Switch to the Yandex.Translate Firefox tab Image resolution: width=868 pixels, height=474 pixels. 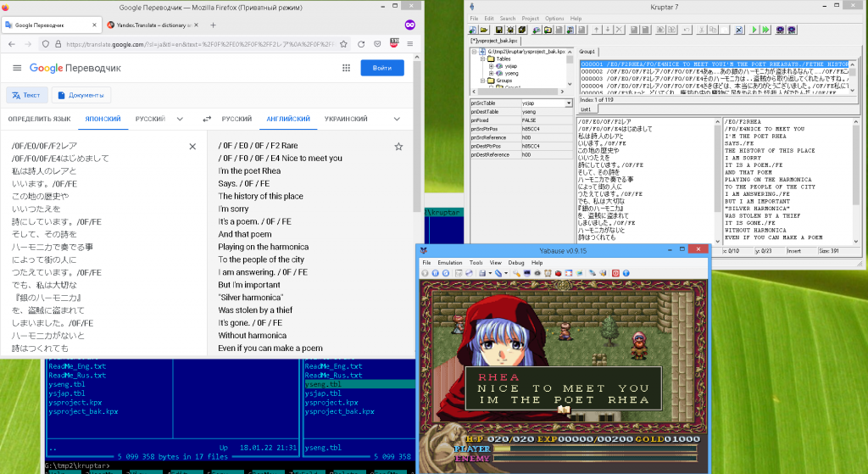(x=153, y=25)
